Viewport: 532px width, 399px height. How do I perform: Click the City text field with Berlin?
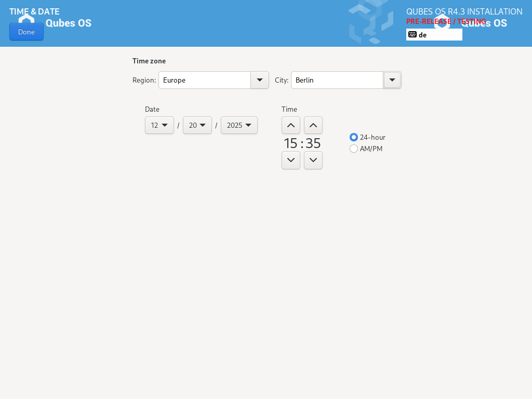tap(337, 80)
